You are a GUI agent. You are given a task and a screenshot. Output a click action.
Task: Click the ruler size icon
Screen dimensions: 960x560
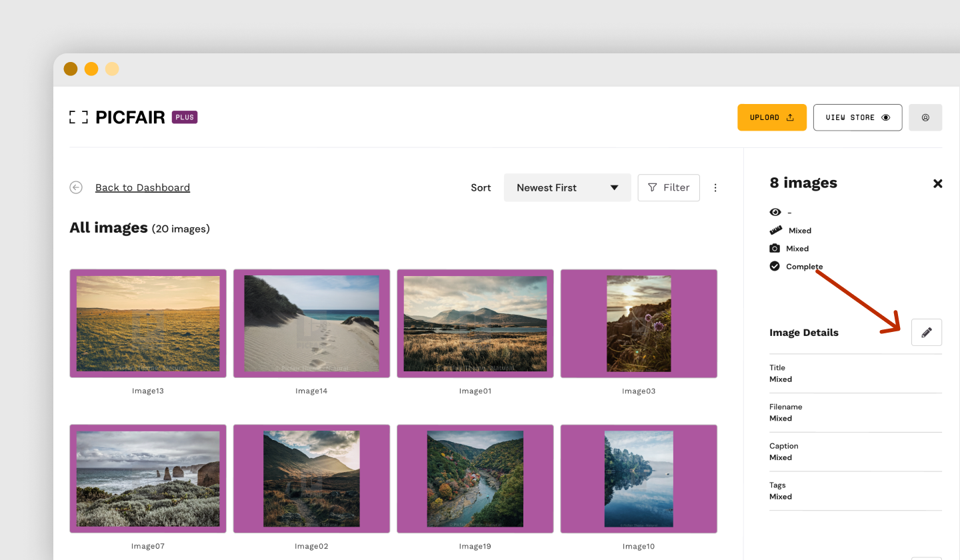776,230
